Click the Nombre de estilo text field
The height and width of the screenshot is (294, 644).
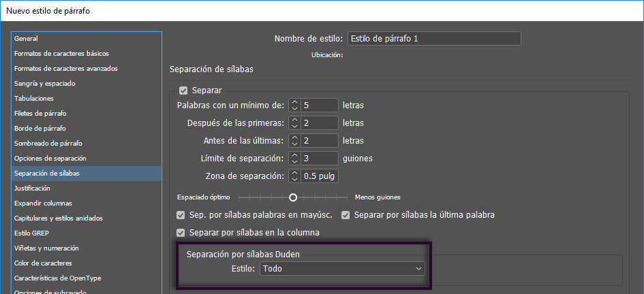tap(434, 39)
